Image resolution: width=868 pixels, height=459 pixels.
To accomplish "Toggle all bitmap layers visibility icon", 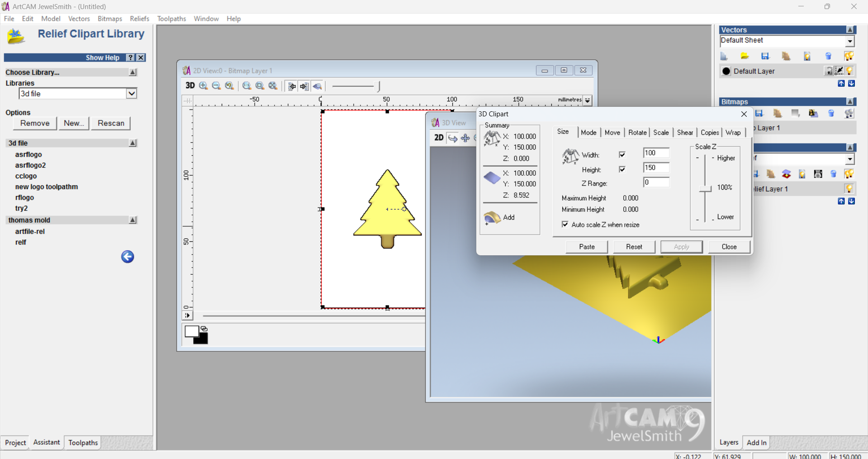I will 849,113.
